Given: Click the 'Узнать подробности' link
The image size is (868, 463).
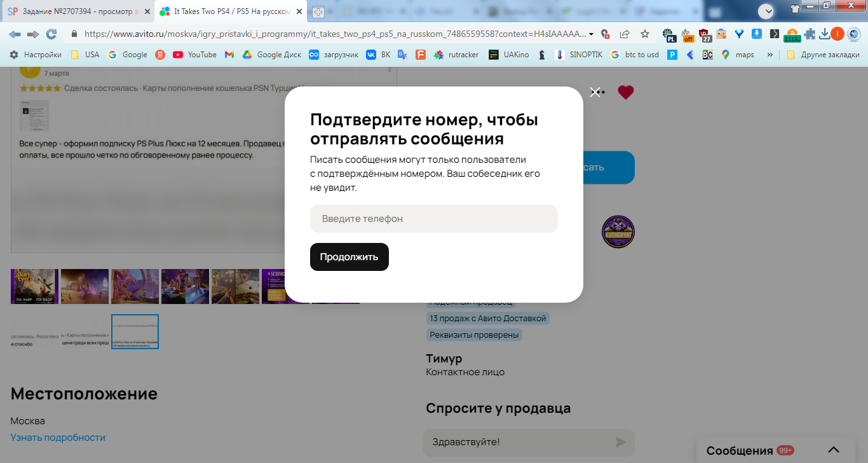Looking at the screenshot, I should point(58,438).
